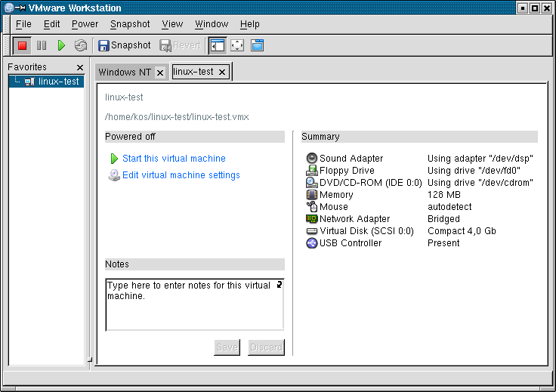Click DVD/CD-ROM (IDE 0:0) label
The image size is (556, 392).
click(371, 183)
